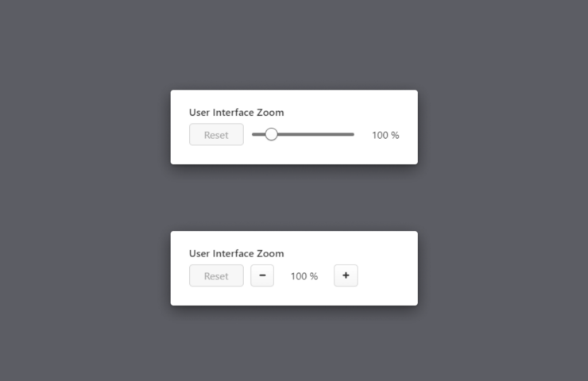
Task: Click dark background below the stepper card
Action: coord(294,344)
